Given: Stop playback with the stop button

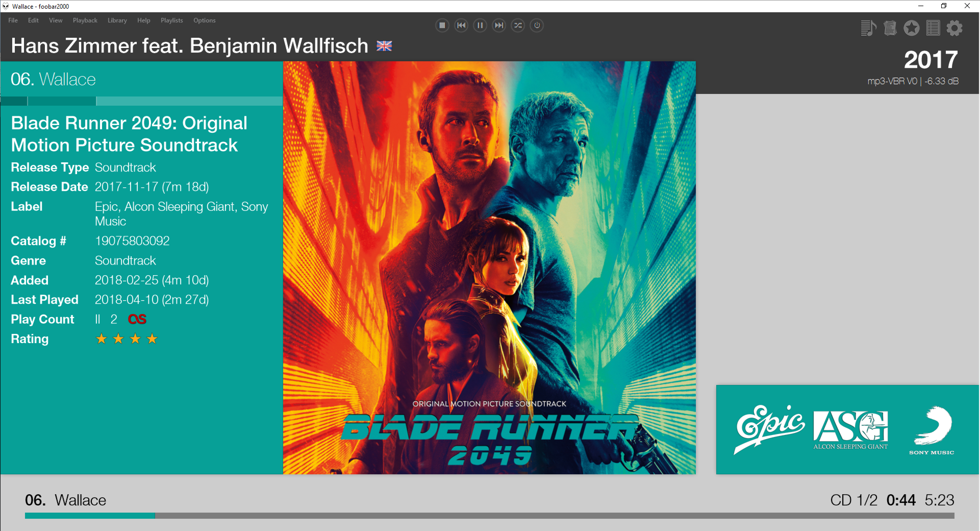Looking at the screenshot, I should 442,26.
